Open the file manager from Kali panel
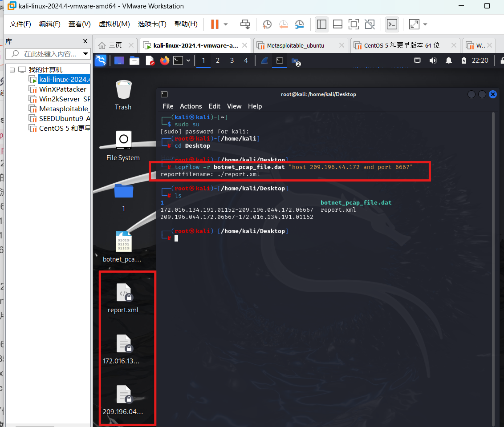Screen dimensions: 504x427 click(x=134, y=60)
